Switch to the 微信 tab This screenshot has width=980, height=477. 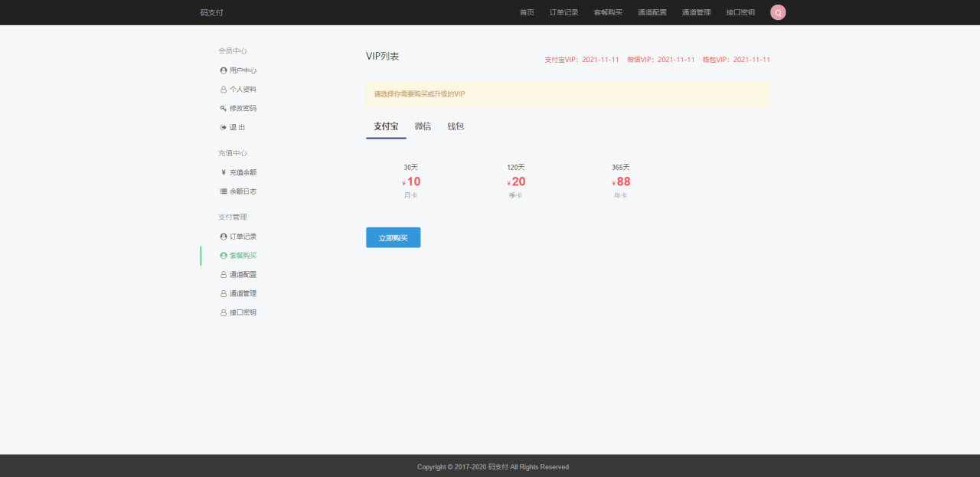click(423, 126)
